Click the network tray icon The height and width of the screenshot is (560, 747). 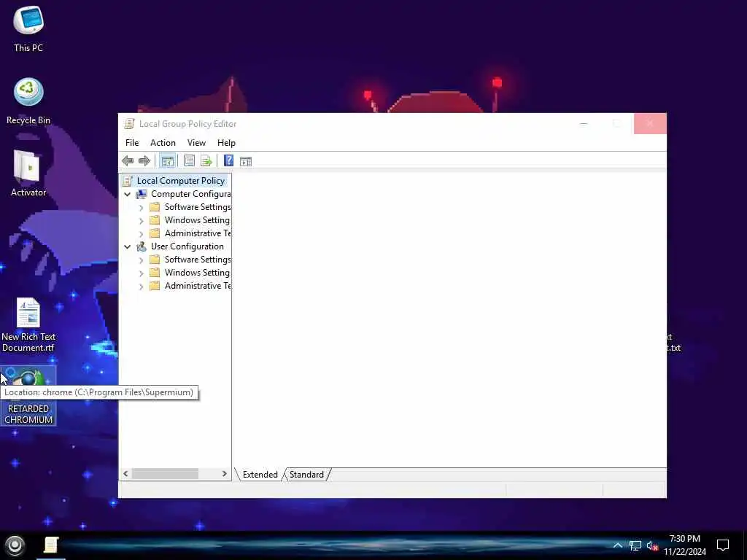click(x=635, y=545)
